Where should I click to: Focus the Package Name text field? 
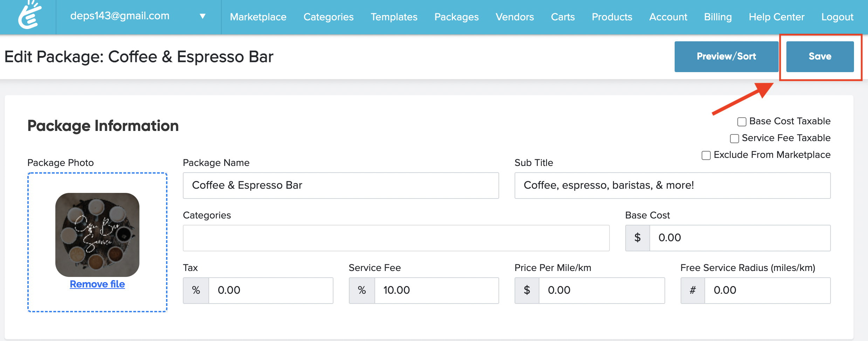pyautogui.click(x=340, y=185)
